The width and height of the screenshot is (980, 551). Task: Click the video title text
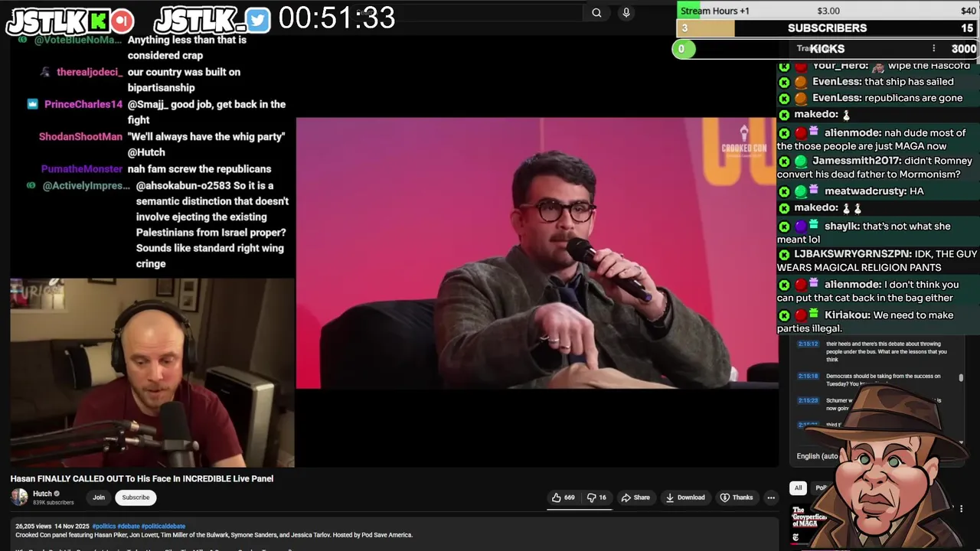(142, 478)
